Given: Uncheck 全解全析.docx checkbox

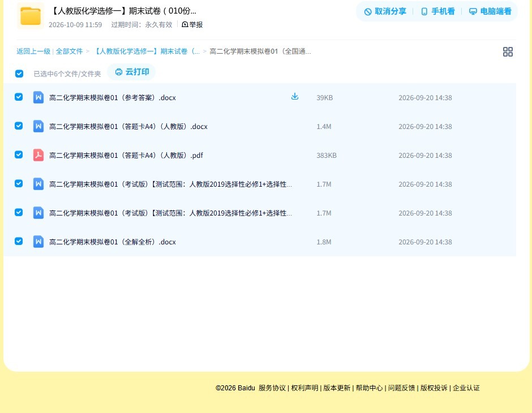Looking at the screenshot, I should click(19, 241).
